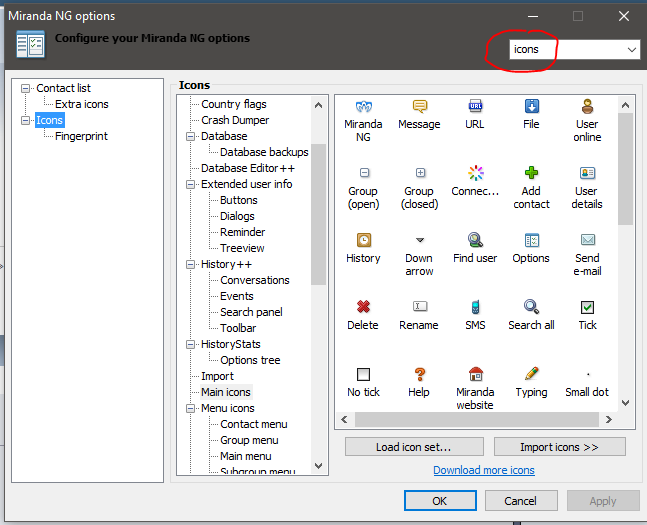The width and height of the screenshot is (647, 525).
Task: Click icon grid vertical scroll down arrow
Action: (626, 403)
